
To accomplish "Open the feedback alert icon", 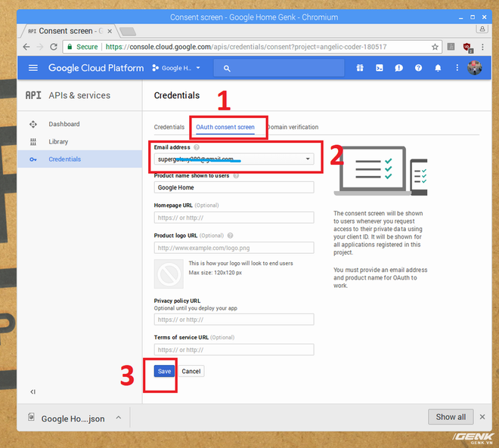I will coord(398,68).
